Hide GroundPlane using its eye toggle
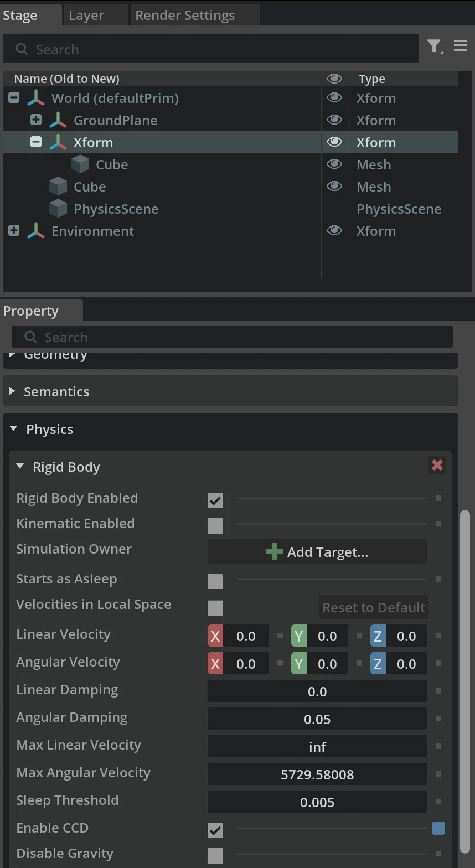Viewport: 475px width, 868px height. tap(334, 120)
